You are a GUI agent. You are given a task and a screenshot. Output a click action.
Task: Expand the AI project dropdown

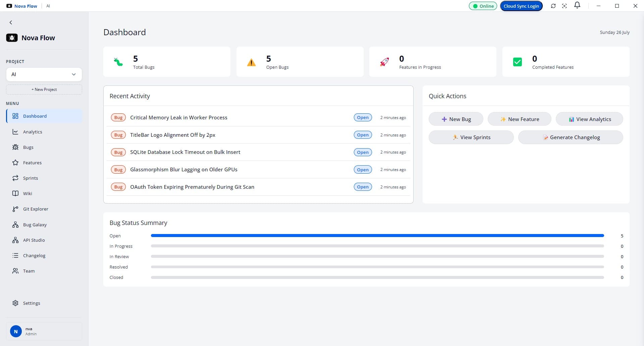[x=44, y=74]
